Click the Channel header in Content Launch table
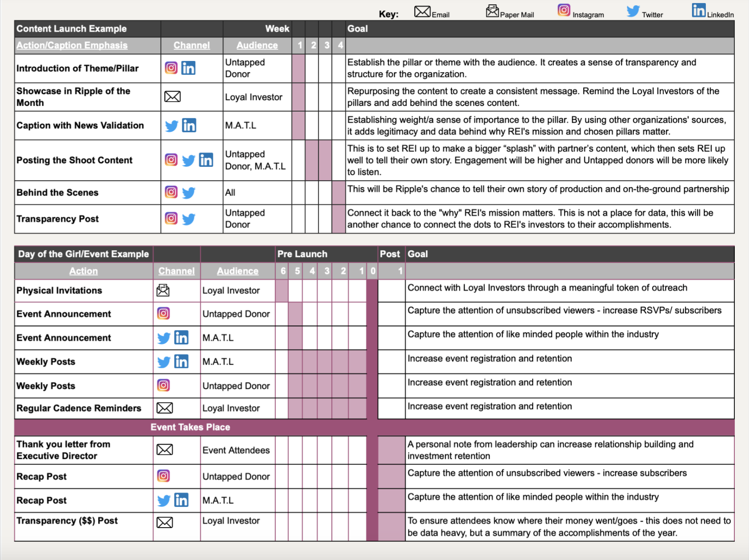Image resolution: width=749 pixels, height=560 pixels. coord(192,45)
